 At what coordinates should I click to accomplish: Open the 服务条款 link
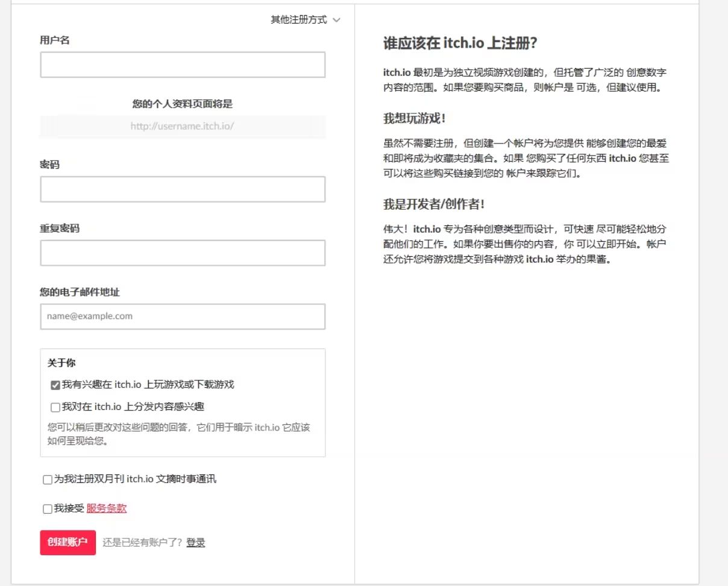click(107, 508)
